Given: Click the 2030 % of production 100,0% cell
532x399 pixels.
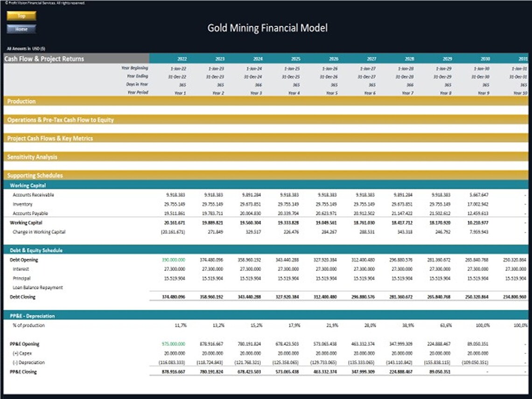Looking at the screenshot, I should pos(483,325).
